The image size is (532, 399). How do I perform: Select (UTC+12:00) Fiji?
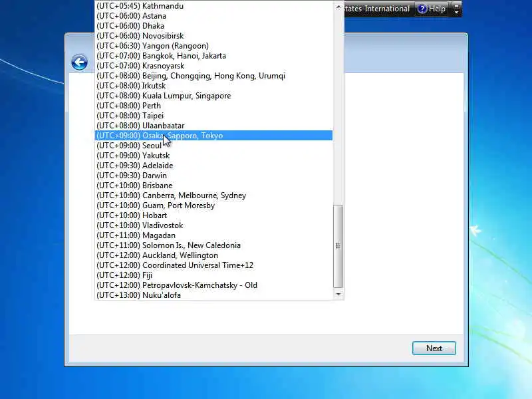(213, 275)
